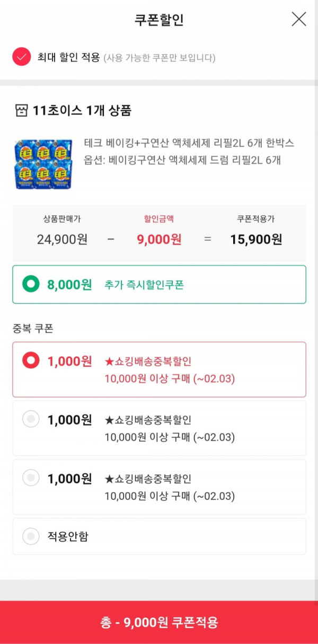Toggle the 최대 할인 적용 checkmark
The width and height of the screenshot is (318, 644).
click(22, 57)
